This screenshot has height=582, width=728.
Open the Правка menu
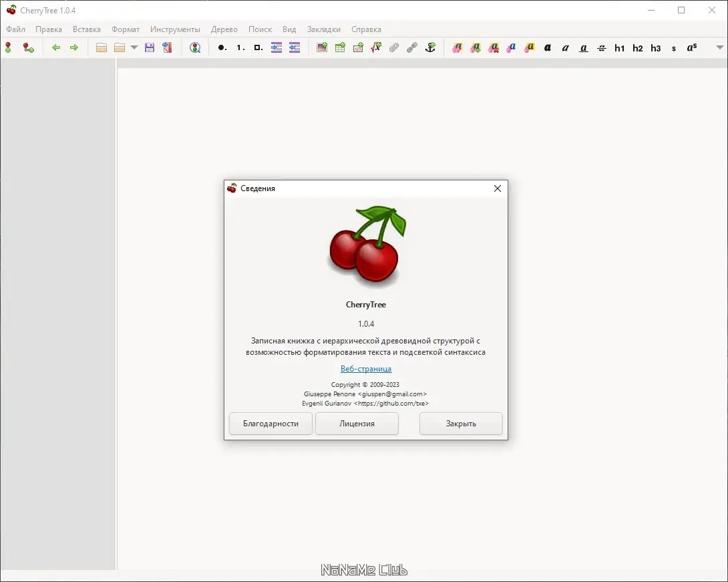(48, 29)
